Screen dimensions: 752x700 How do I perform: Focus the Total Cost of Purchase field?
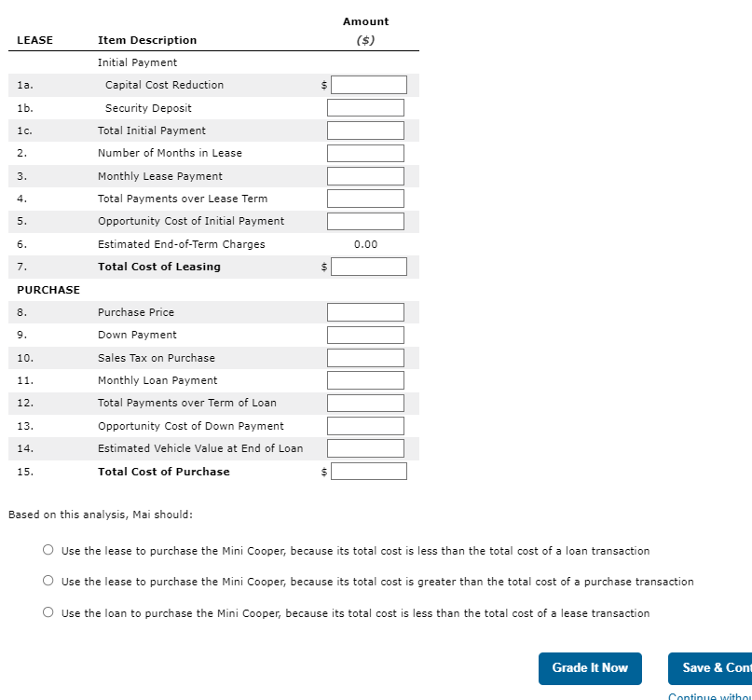click(x=369, y=471)
